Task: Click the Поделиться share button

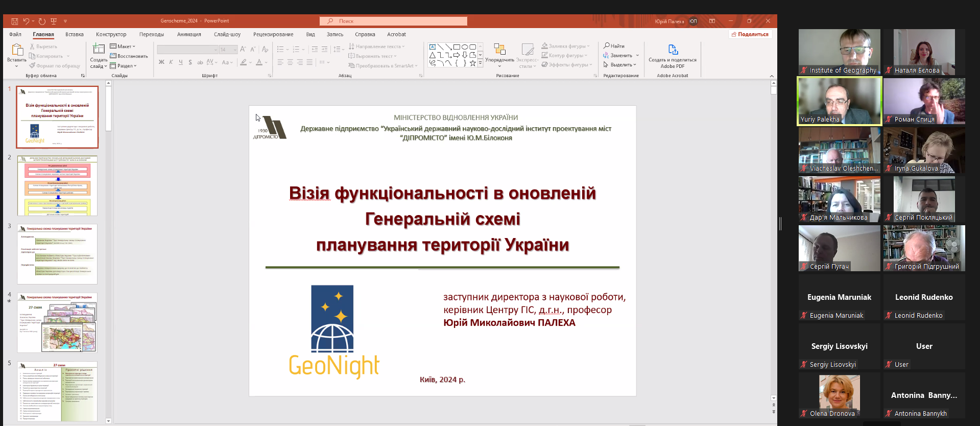Action: pos(750,34)
